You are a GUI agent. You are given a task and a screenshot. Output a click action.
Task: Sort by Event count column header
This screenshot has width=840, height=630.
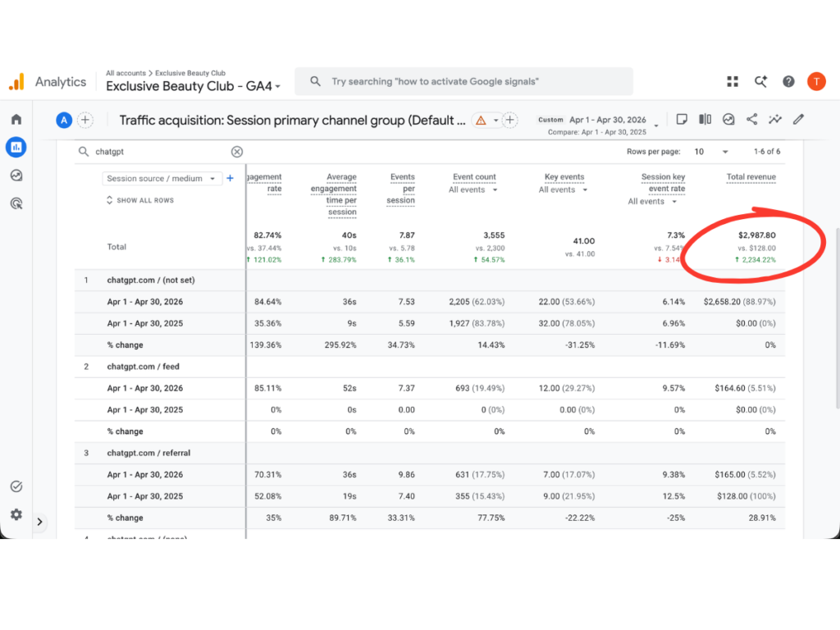[x=474, y=177]
